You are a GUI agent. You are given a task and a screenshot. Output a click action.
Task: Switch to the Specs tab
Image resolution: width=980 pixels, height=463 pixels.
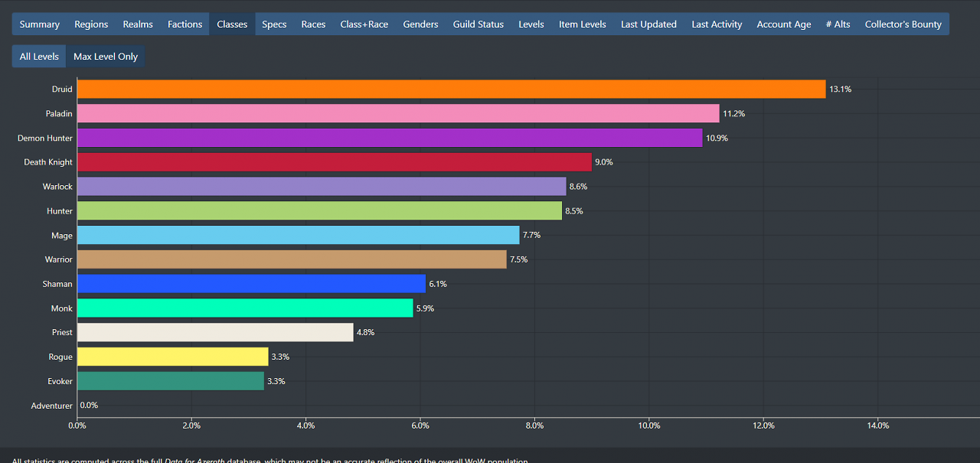pos(274,24)
